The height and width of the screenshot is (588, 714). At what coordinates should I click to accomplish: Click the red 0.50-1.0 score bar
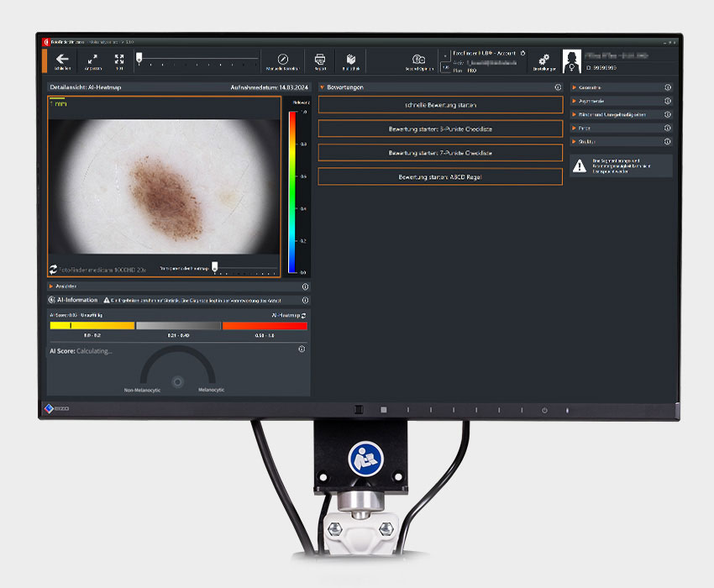point(265,326)
